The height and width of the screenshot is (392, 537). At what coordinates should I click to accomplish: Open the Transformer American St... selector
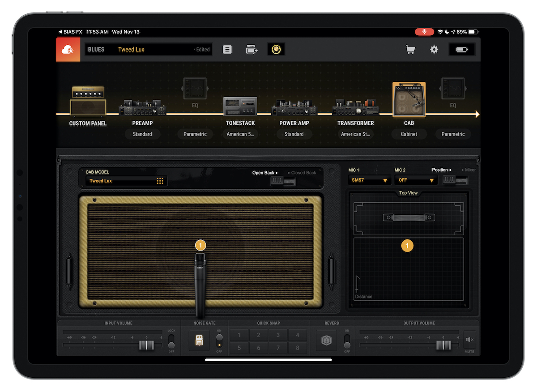[x=356, y=134]
